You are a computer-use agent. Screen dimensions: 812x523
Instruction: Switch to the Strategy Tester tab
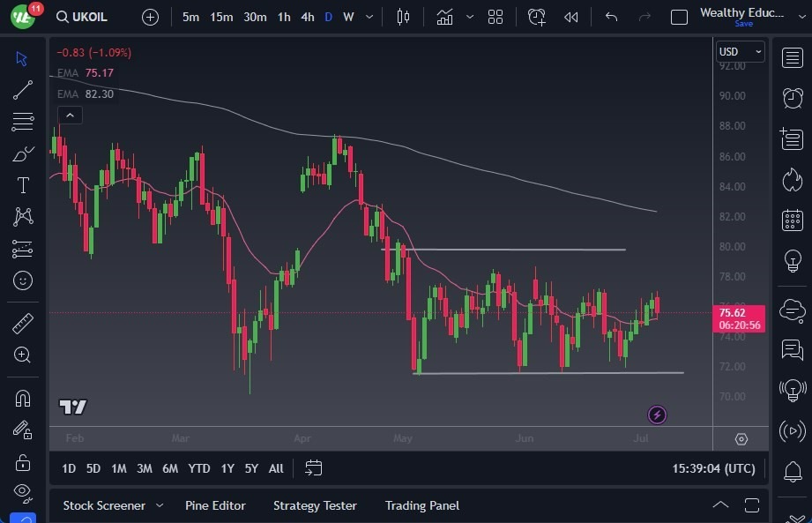315,505
